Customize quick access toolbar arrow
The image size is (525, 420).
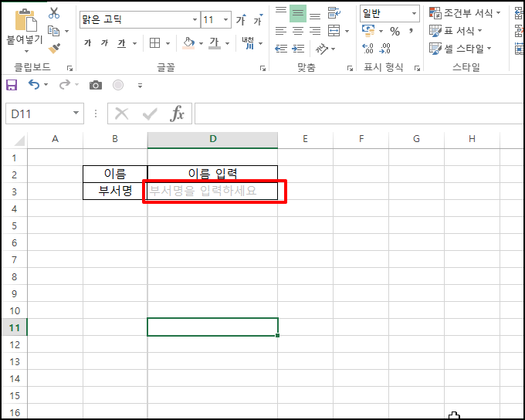[140, 86]
